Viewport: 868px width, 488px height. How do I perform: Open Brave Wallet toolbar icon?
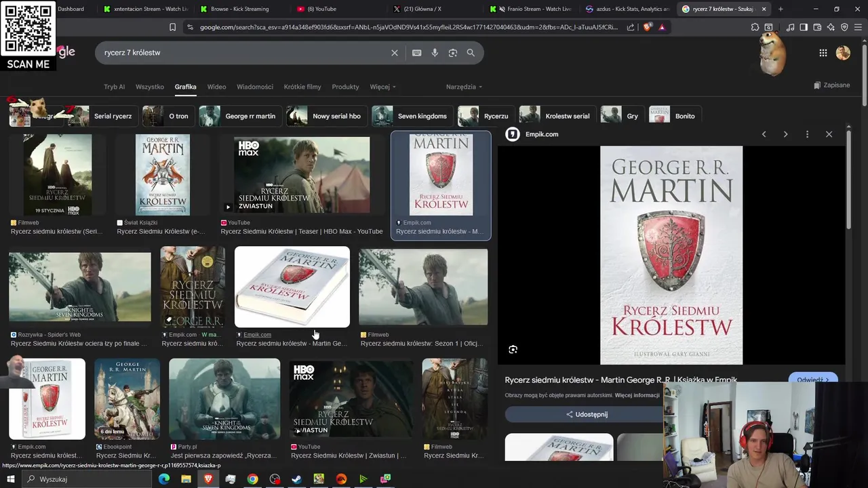tap(817, 27)
